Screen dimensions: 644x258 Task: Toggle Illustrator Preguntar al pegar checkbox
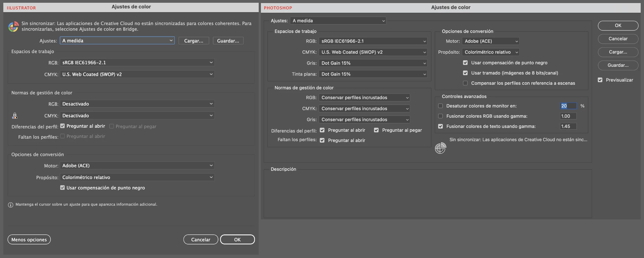pos(112,126)
